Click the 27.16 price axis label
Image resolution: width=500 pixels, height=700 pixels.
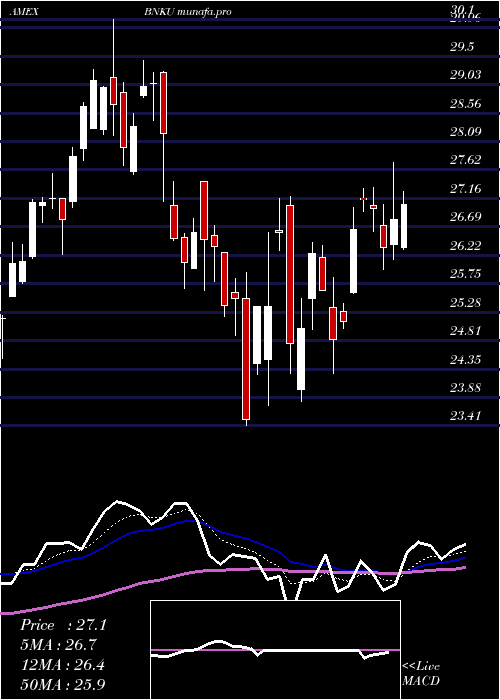click(465, 189)
